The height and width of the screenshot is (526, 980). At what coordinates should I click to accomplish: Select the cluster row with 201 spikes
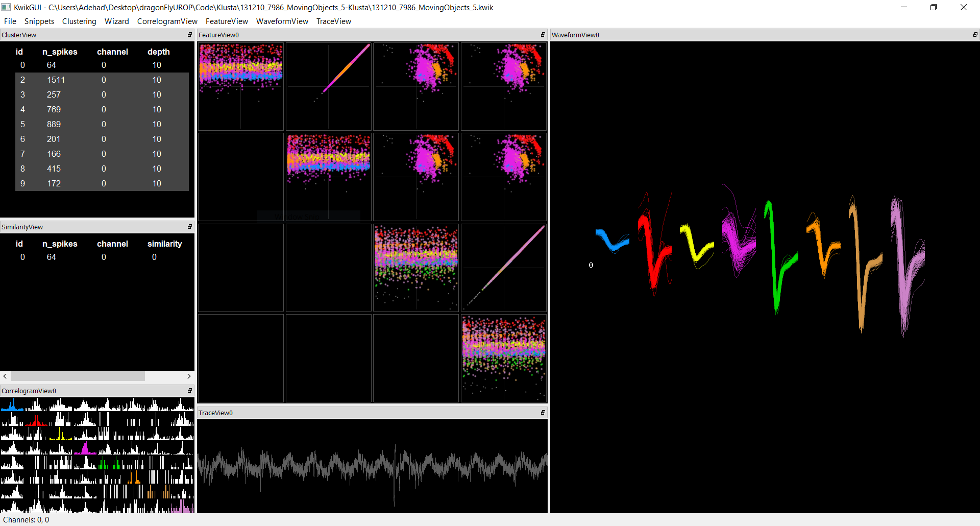102,139
